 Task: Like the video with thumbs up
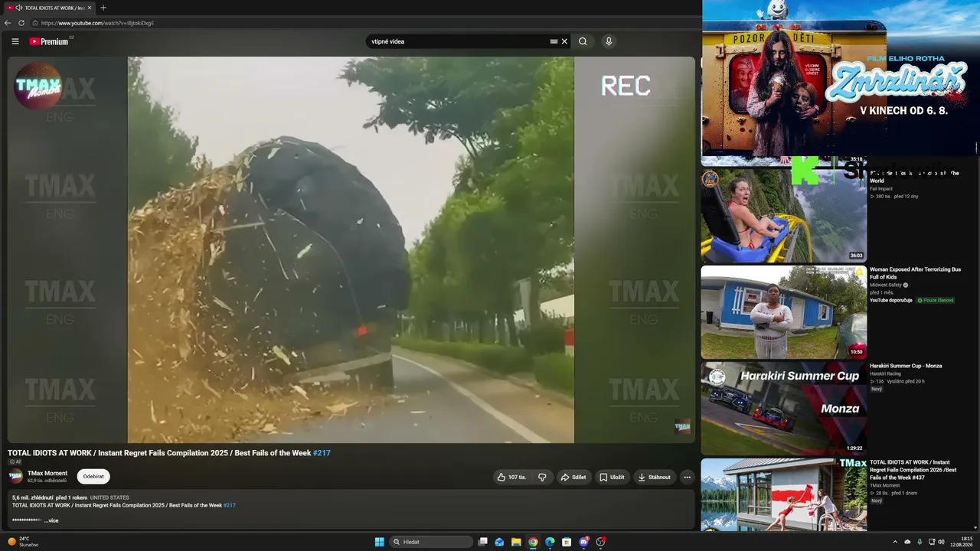[x=512, y=477]
